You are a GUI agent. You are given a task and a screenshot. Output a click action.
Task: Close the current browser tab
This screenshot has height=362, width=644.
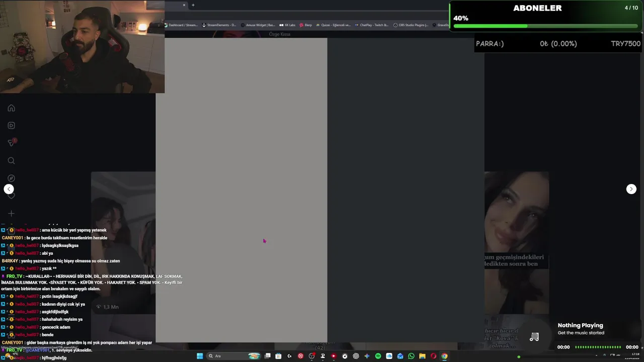[184, 5]
